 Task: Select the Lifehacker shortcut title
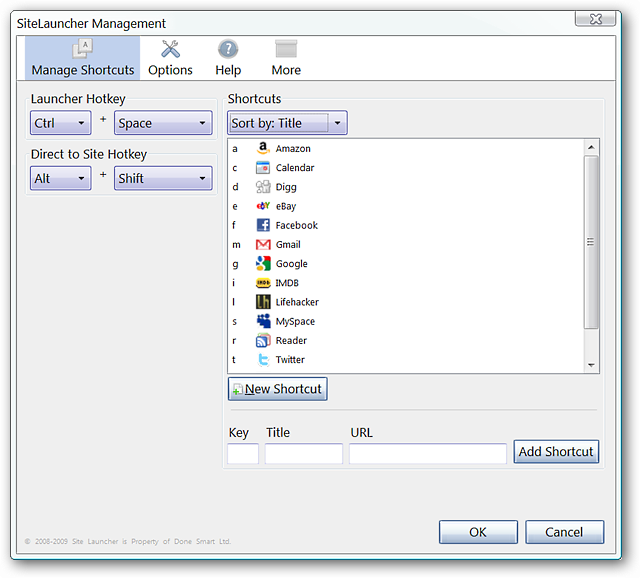(x=297, y=302)
